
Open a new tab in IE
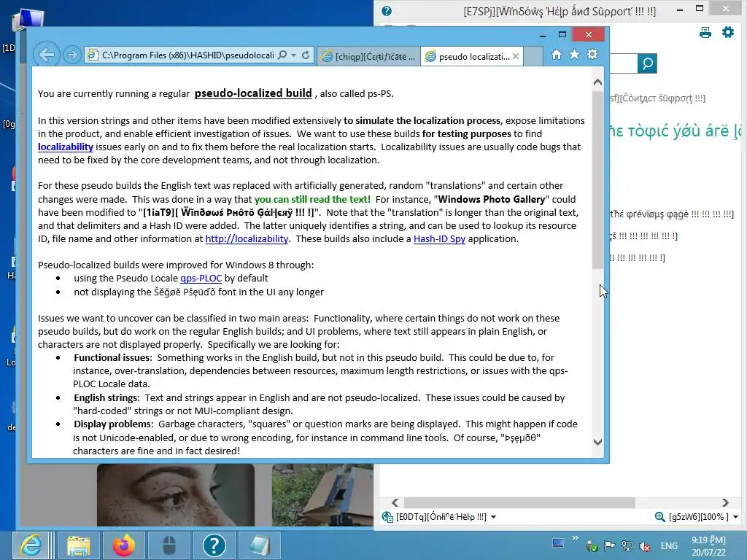pos(533,56)
